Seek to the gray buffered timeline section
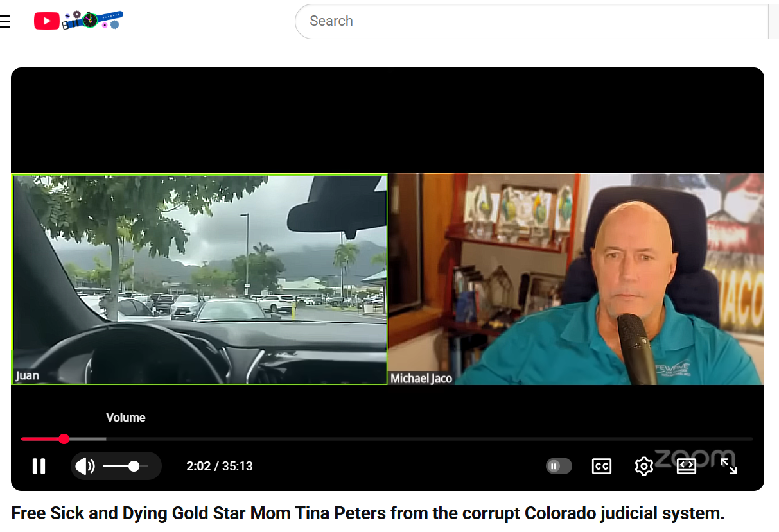 (87, 439)
